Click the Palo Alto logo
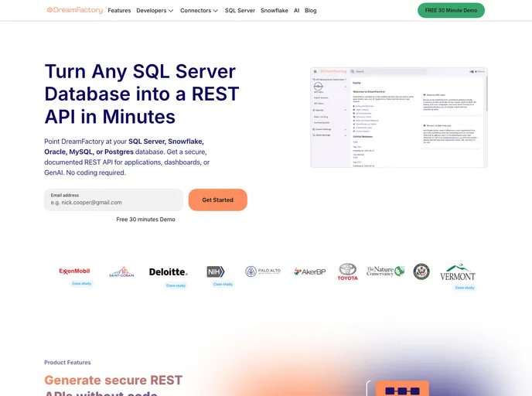The width and height of the screenshot is (532, 396). [262, 271]
